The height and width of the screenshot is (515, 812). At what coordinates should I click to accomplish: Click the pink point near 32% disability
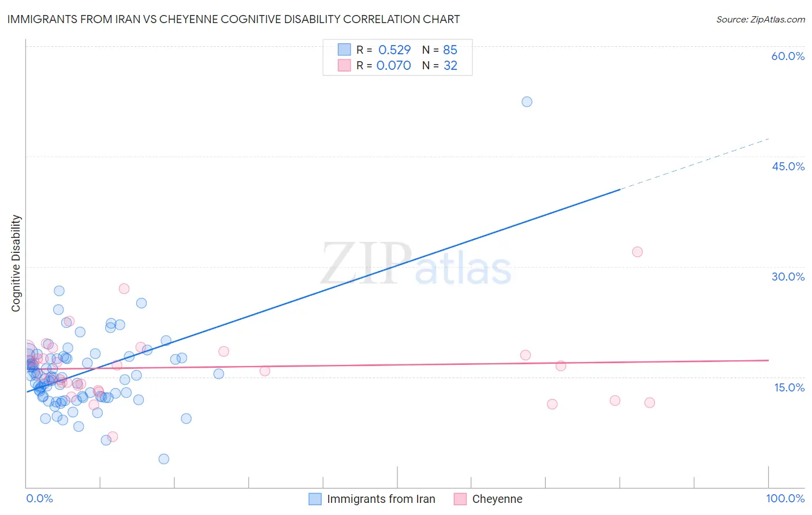(637, 252)
